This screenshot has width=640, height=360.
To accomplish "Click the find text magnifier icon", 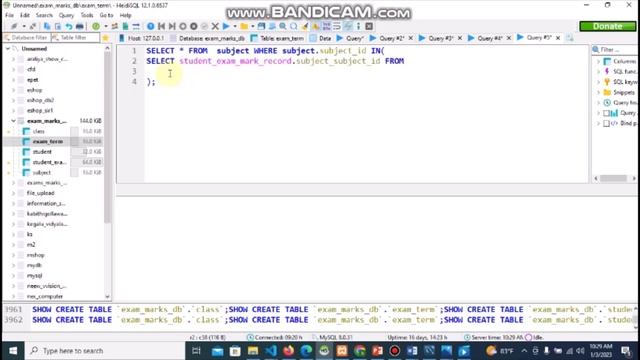I will tap(282, 26).
